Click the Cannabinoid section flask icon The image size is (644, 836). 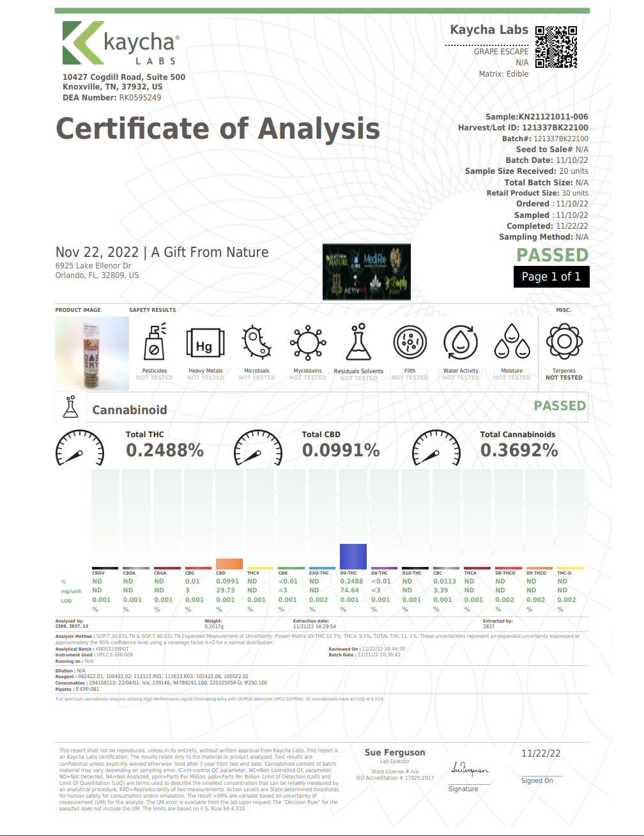click(x=71, y=407)
